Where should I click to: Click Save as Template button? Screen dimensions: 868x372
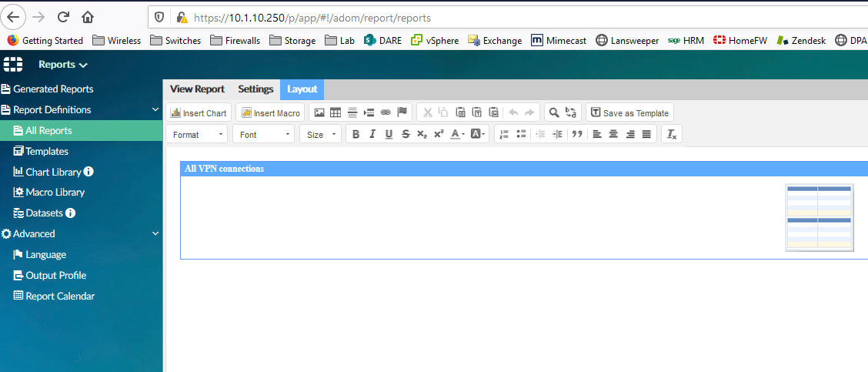coord(630,112)
